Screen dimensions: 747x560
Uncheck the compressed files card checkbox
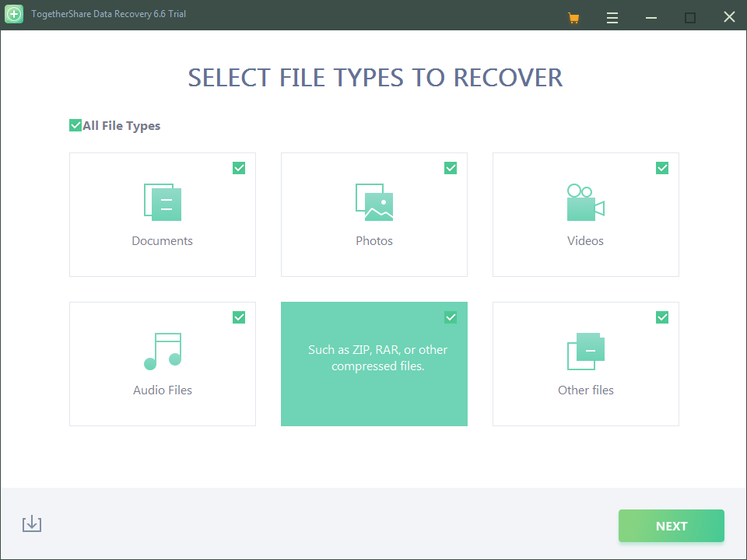point(451,317)
